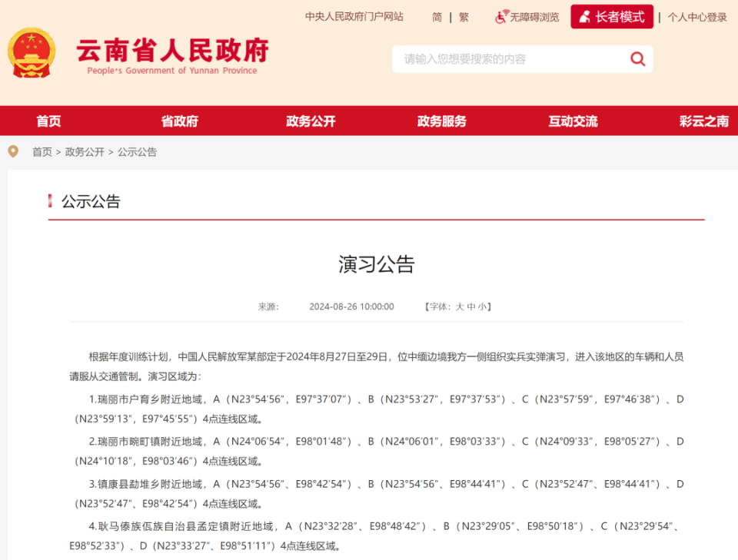The height and width of the screenshot is (560, 738).
Task: Open 无障碍浏览 accessible browsing mode
Action: click(532, 17)
